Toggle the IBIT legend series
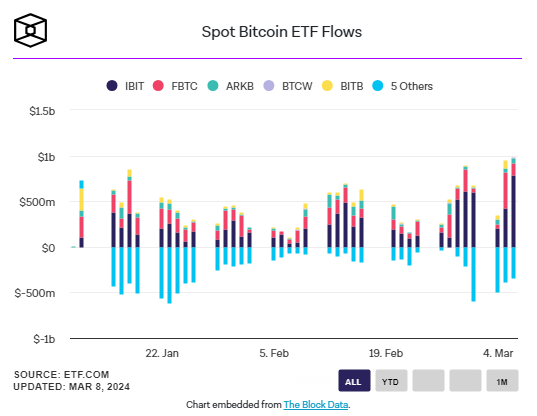 pos(125,86)
